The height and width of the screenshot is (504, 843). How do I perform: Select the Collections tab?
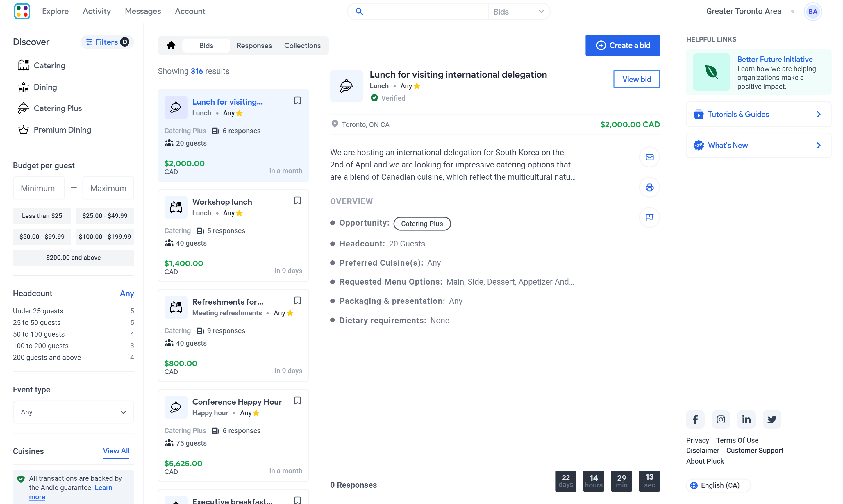pos(302,45)
